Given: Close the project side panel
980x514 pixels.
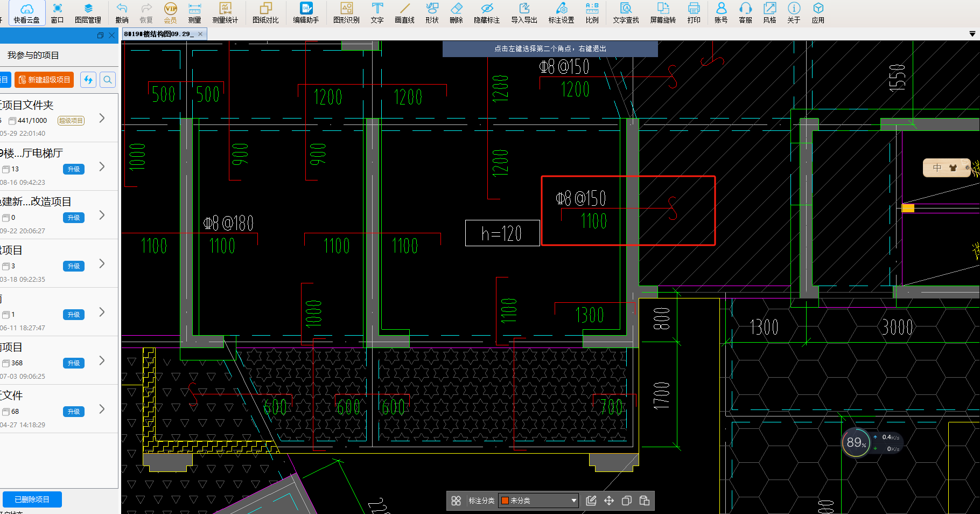Looking at the screenshot, I should click(112, 36).
